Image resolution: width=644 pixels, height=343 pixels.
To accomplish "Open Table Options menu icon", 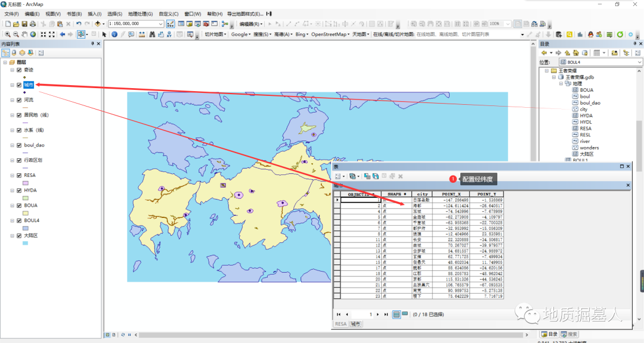I will (x=338, y=176).
